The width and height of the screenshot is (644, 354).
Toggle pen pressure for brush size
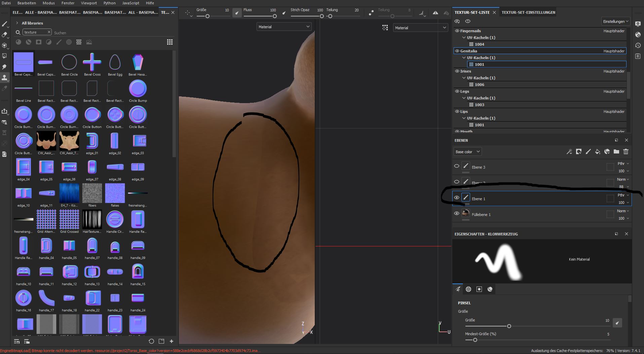coord(237,13)
